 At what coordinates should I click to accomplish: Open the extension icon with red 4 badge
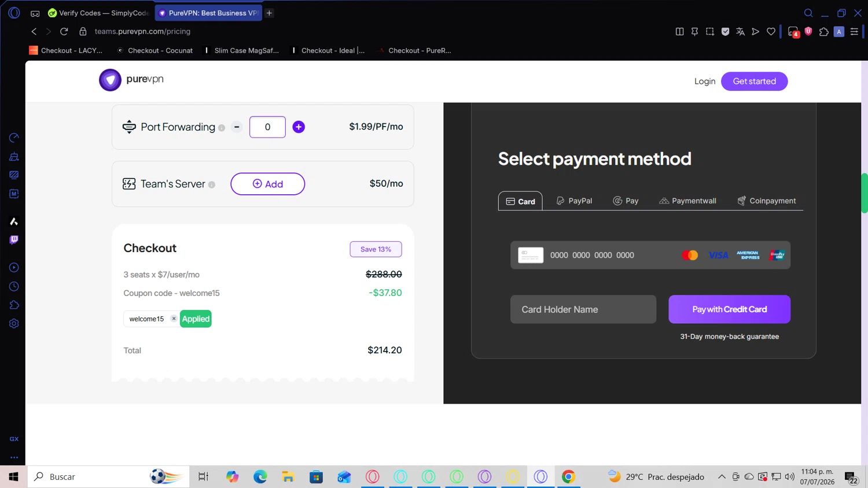[x=793, y=32]
